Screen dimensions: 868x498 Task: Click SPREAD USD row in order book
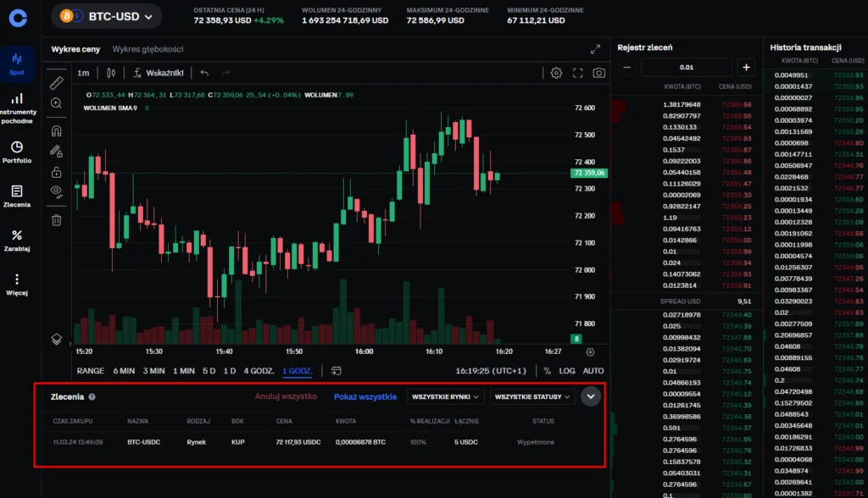(x=687, y=302)
